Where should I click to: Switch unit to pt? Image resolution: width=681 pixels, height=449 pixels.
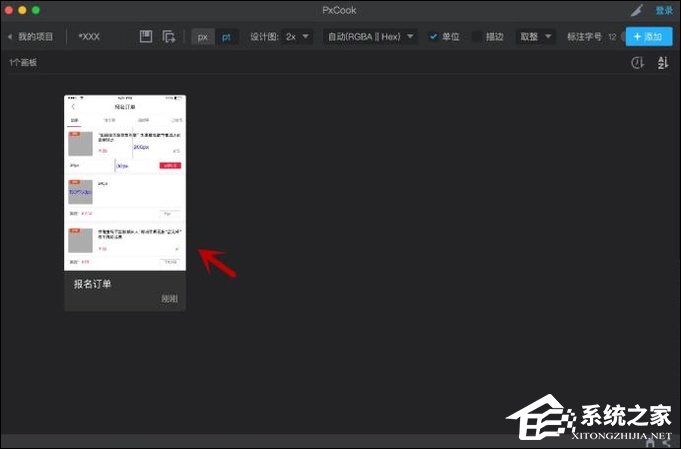[x=226, y=37]
